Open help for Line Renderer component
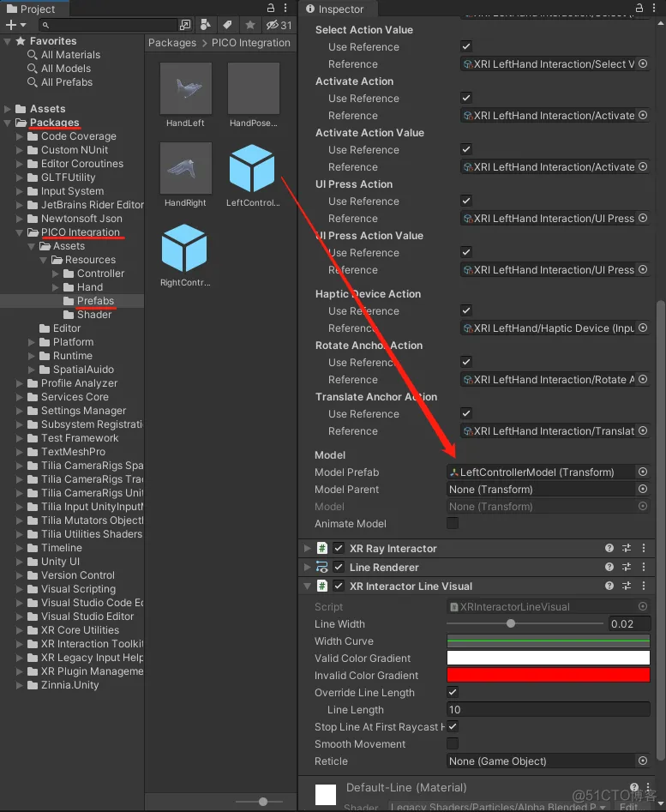This screenshot has width=666, height=812. click(609, 567)
